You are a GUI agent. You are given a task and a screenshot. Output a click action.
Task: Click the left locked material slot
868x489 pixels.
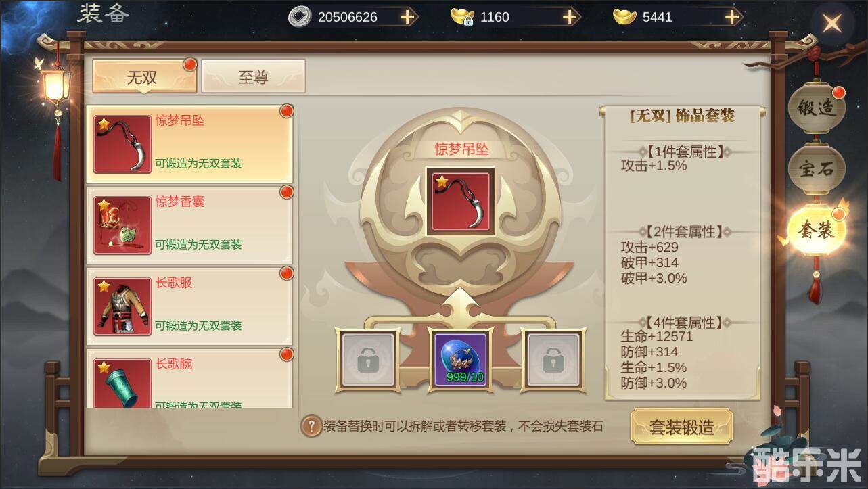coord(368,360)
